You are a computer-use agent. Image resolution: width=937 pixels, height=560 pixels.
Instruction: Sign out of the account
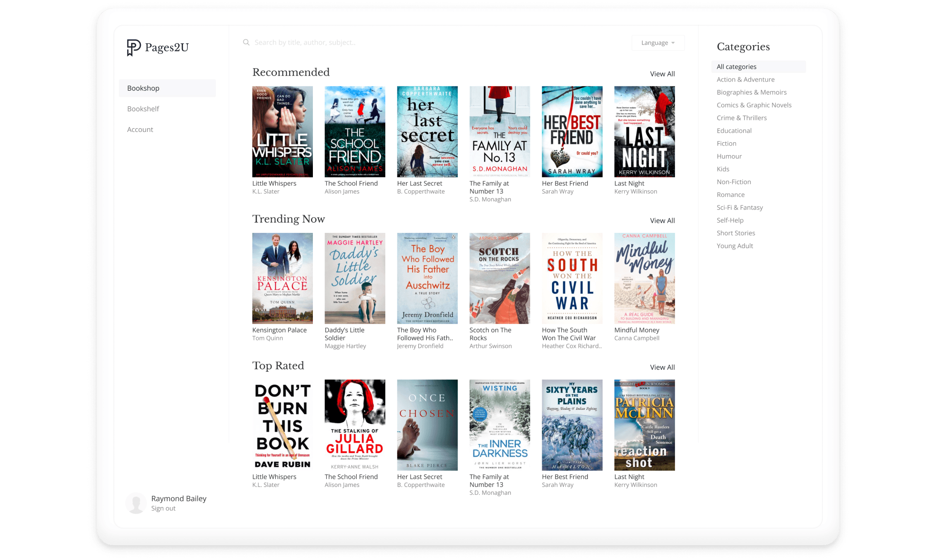pyautogui.click(x=163, y=508)
